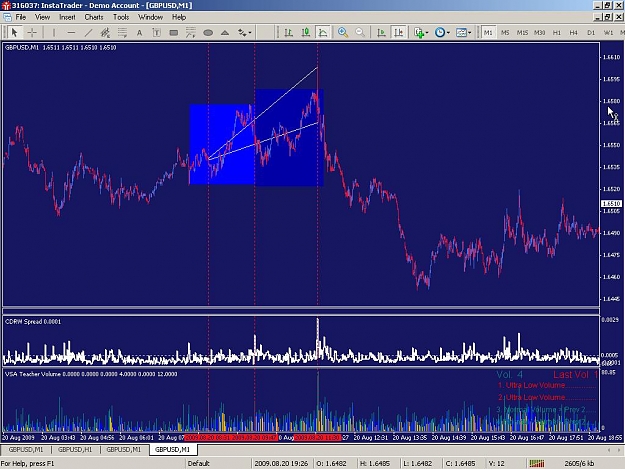Image resolution: width=625 pixels, height=469 pixels.
Task: Click the active GBPUSD,M1 chart tab
Action: pos(173,449)
